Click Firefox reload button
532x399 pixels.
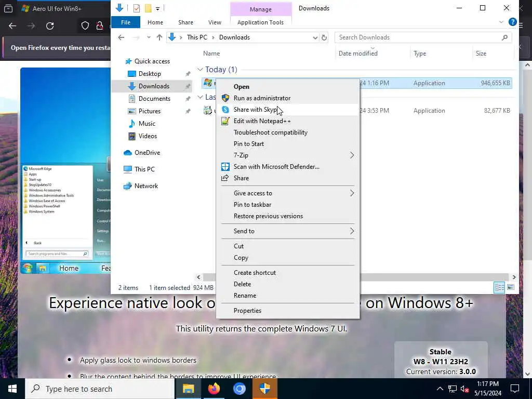click(x=50, y=26)
